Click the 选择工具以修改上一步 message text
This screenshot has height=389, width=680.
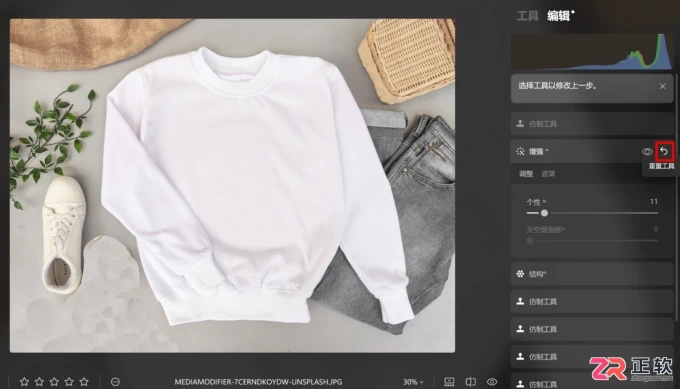[x=557, y=86]
